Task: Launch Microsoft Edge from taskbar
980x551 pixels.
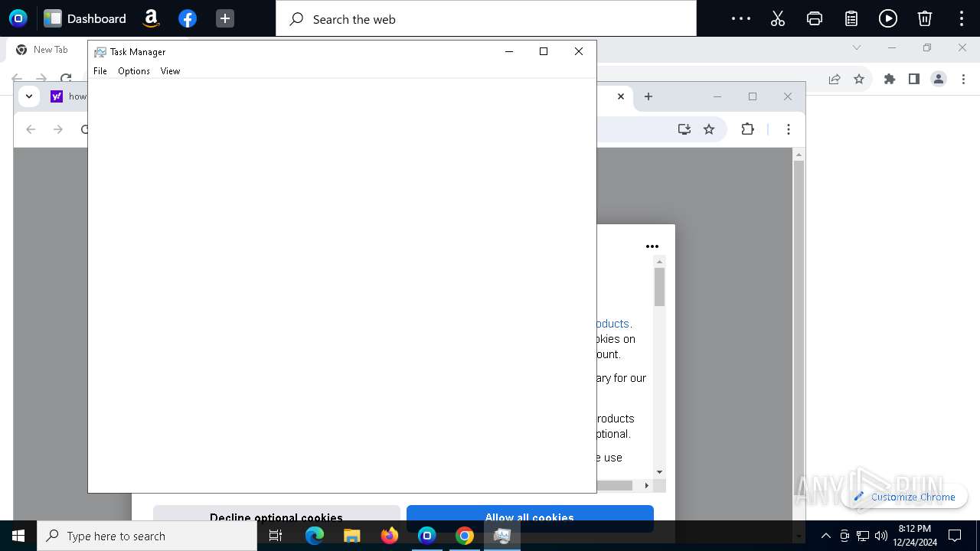Action: point(314,536)
